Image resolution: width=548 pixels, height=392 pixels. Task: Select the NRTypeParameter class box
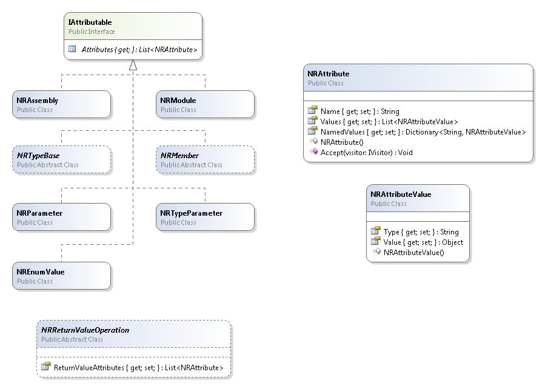205,217
